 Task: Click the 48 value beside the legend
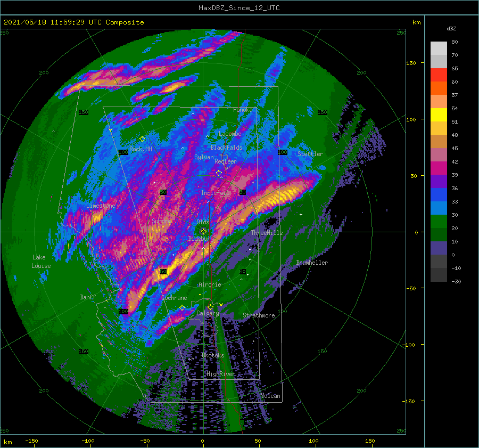(x=455, y=135)
